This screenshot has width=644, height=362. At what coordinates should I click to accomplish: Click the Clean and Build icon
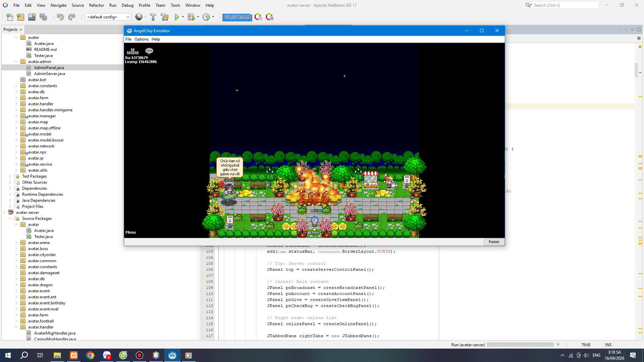[x=165, y=17]
